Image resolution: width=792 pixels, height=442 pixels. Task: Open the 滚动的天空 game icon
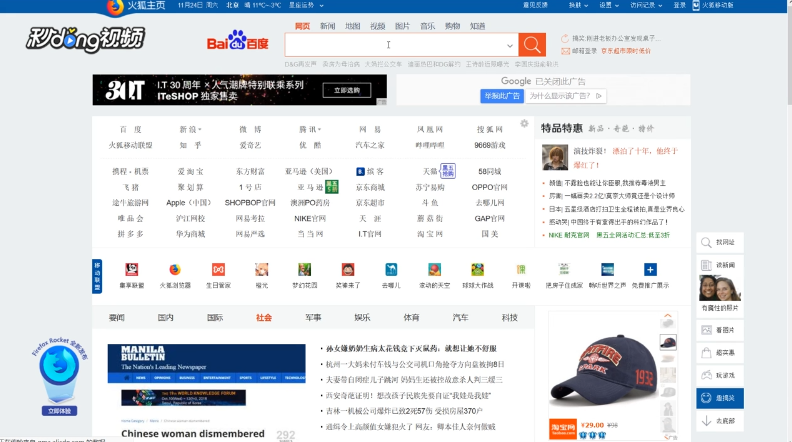(434, 269)
